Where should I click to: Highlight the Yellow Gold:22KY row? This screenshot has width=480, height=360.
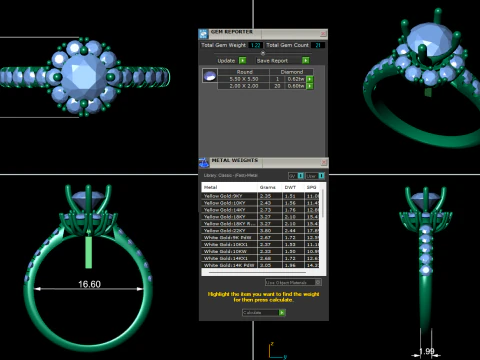[x=260, y=231]
